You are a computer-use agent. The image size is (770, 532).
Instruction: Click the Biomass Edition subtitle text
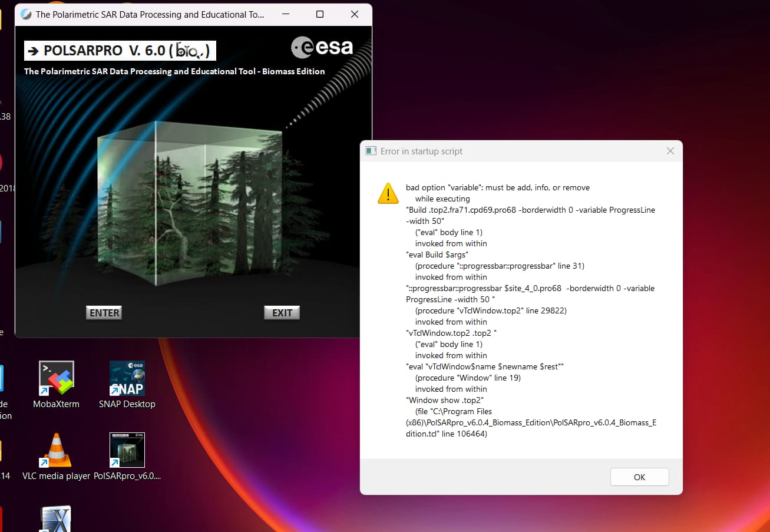click(x=174, y=71)
